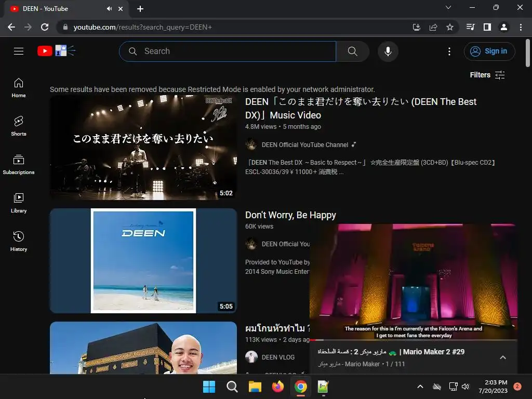This screenshot has height=399, width=532.
Task: Go to Home in sidebar
Action: 19,88
